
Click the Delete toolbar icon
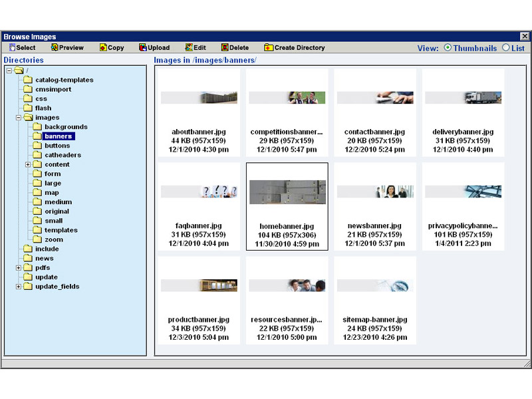tap(225, 48)
